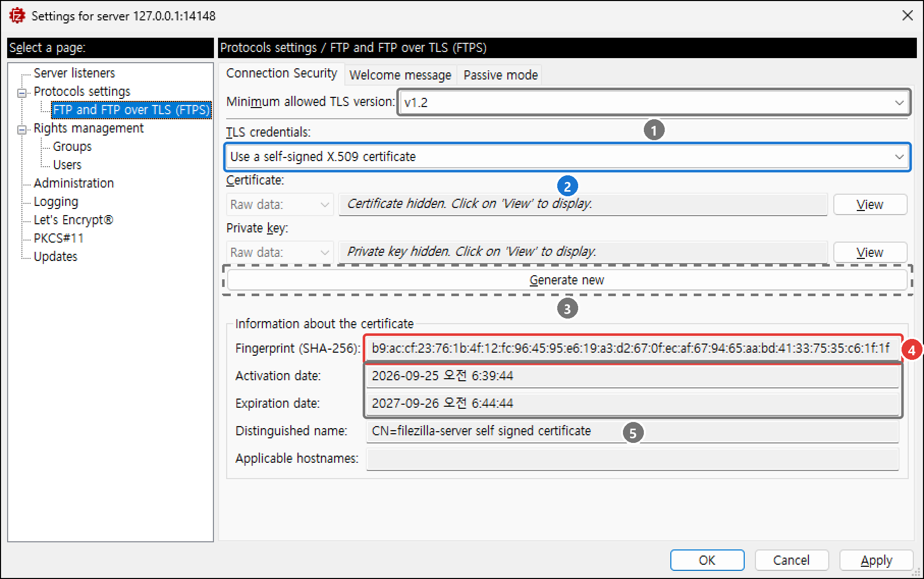924x579 pixels.
Task: Open the Rights management page
Action: tap(89, 128)
